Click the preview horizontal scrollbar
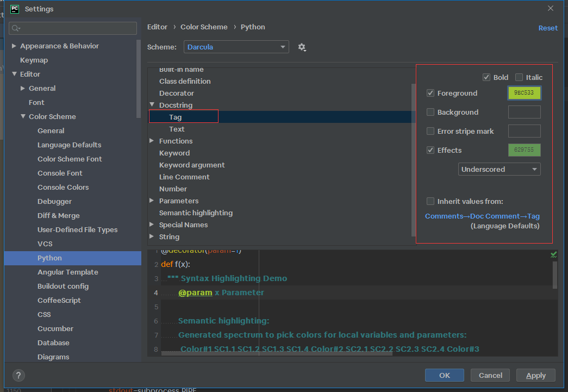The image size is (568, 392). point(277,353)
